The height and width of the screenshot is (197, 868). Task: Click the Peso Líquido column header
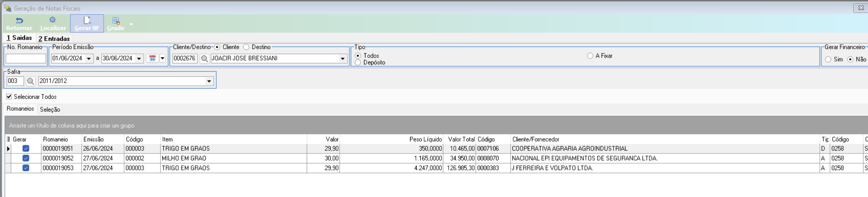pyautogui.click(x=425, y=139)
